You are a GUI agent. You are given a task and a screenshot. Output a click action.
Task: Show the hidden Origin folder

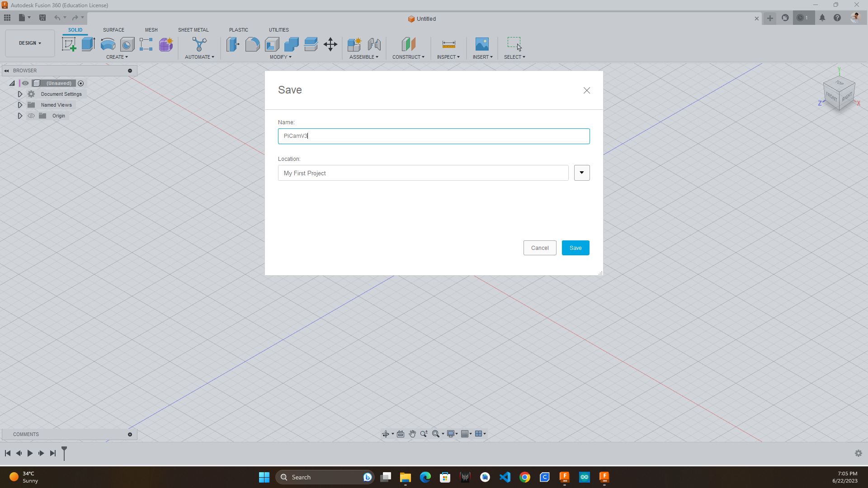point(31,116)
